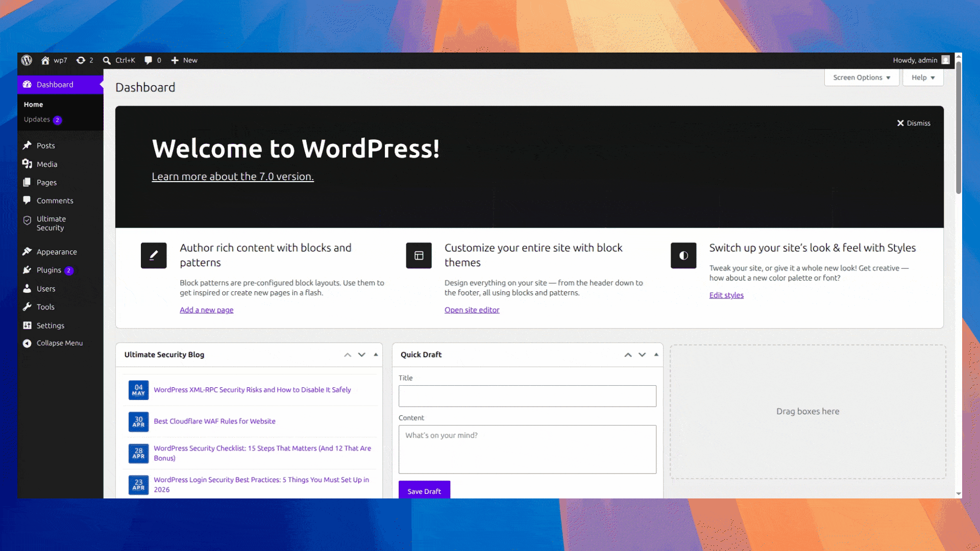
Task: Click the Users person icon
Action: tap(27, 288)
